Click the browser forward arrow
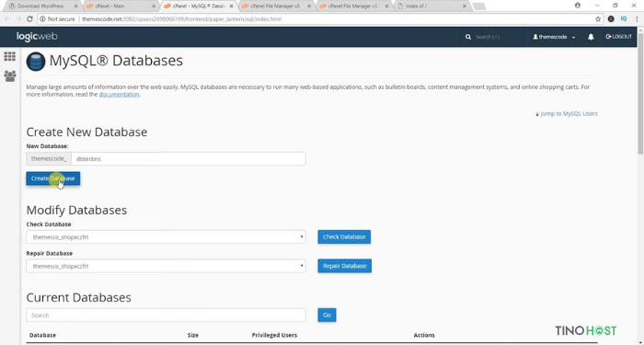 coord(18,19)
